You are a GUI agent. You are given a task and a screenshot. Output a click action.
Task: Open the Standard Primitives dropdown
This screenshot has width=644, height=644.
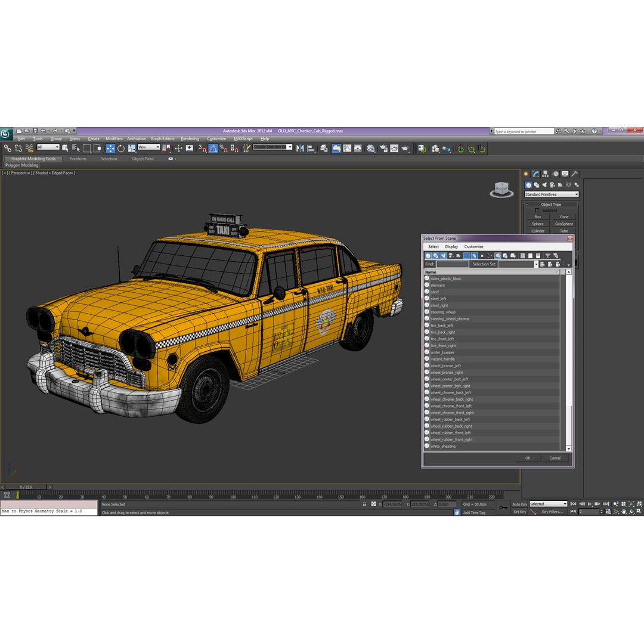point(552,194)
